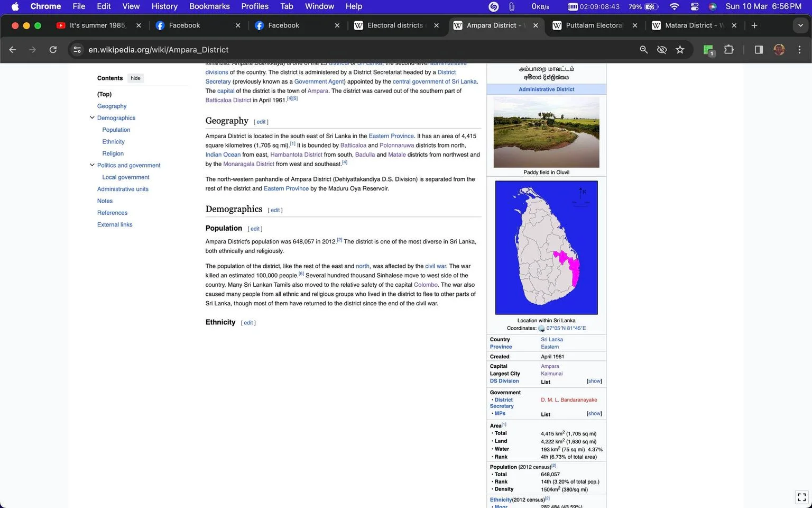Open the Bookmarks menu
Viewport: 812px width, 508px height.
[209, 6]
